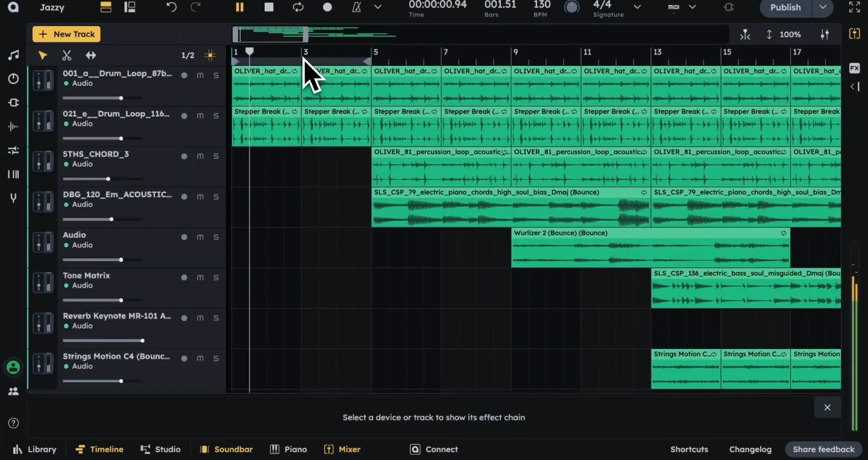Click the Publish button
The width and height of the screenshot is (868, 460).
click(786, 8)
